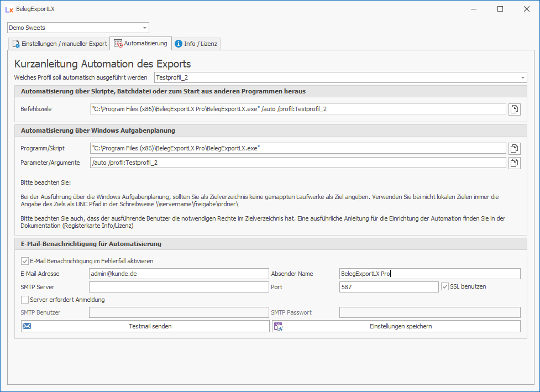Disable E-Mail Benachrichtigung im Fehlerfall checkbox
The image size is (540, 392).
coord(24,261)
